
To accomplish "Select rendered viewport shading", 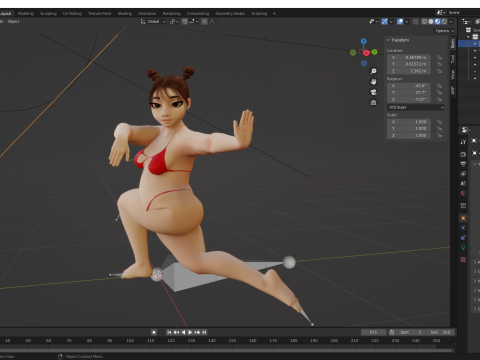I will [x=444, y=22].
